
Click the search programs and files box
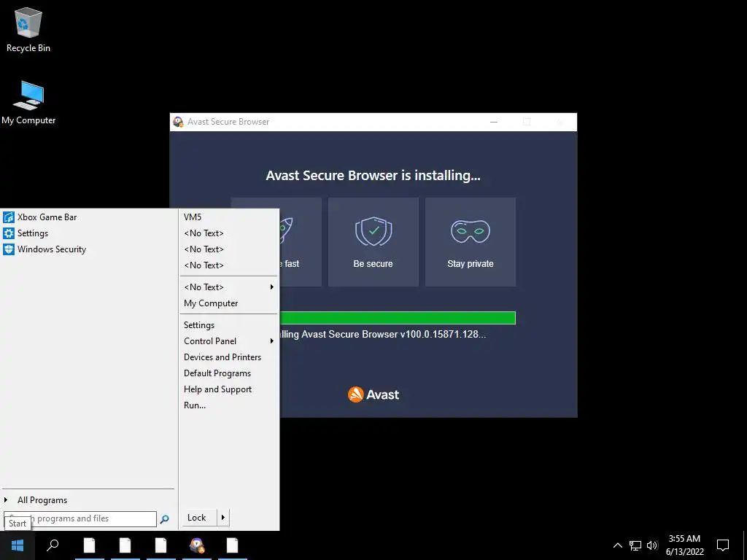click(x=80, y=519)
